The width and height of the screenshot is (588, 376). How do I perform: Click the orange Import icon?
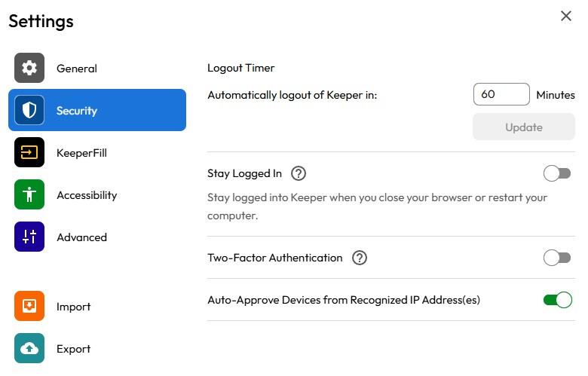pyautogui.click(x=29, y=306)
